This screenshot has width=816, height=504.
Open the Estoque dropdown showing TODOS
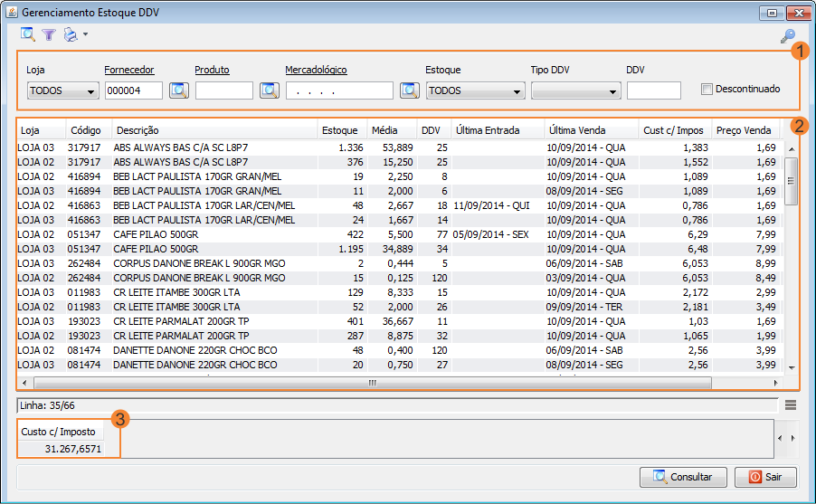476,90
